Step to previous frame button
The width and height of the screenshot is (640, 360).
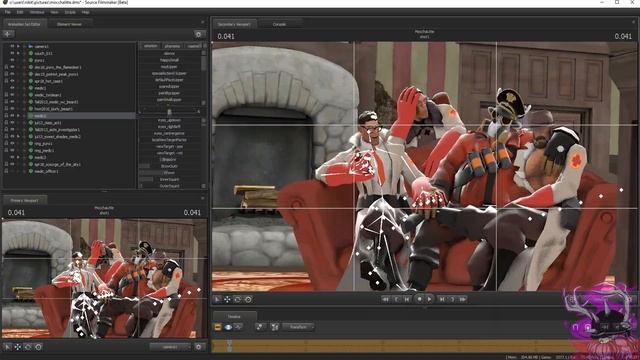click(x=407, y=299)
